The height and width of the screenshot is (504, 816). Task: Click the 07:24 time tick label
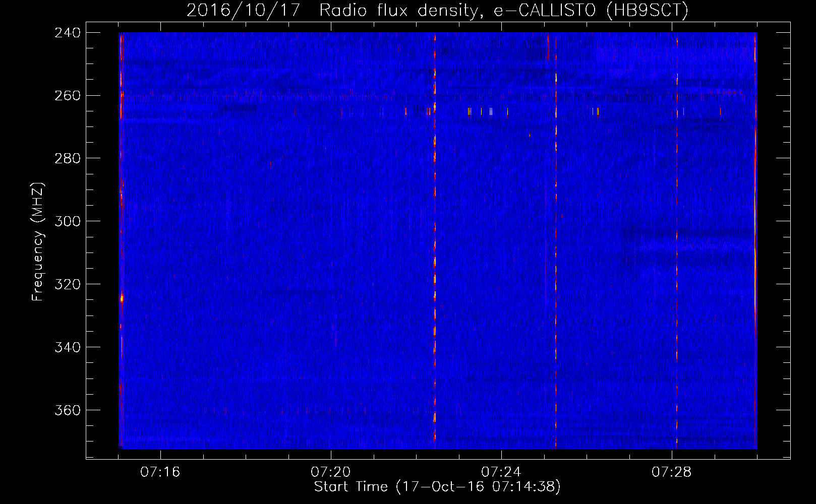pyautogui.click(x=501, y=472)
